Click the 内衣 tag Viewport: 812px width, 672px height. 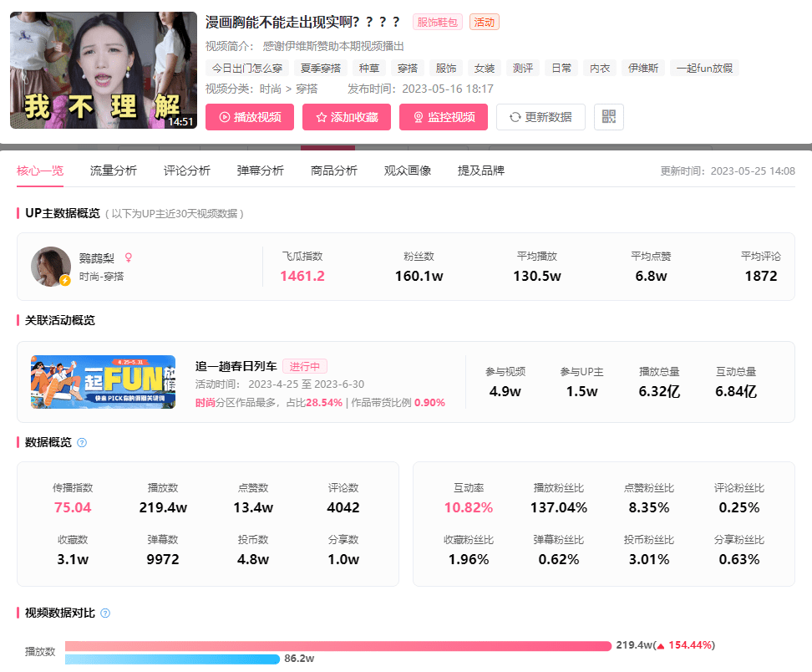600,68
